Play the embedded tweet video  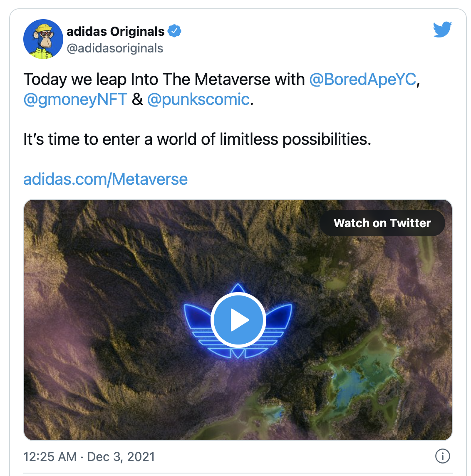point(238,320)
